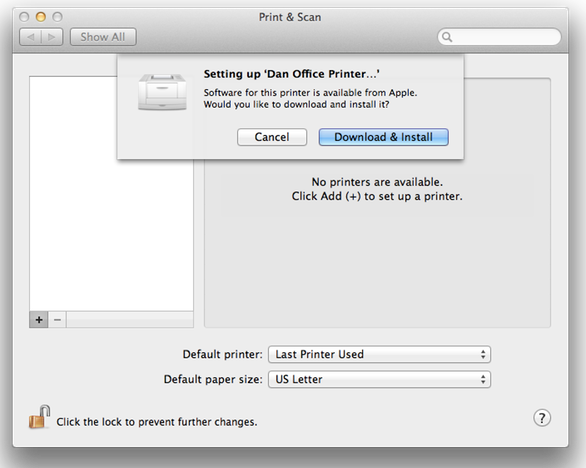Go back with the left arrow
The height and width of the screenshot is (468, 586).
point(30,37)
